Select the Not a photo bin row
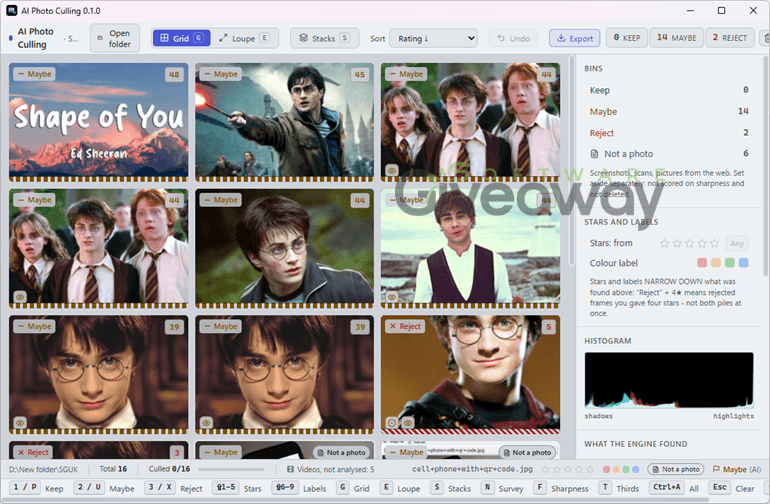This screenshot has height=504, width=770. [x=669, y=154]
